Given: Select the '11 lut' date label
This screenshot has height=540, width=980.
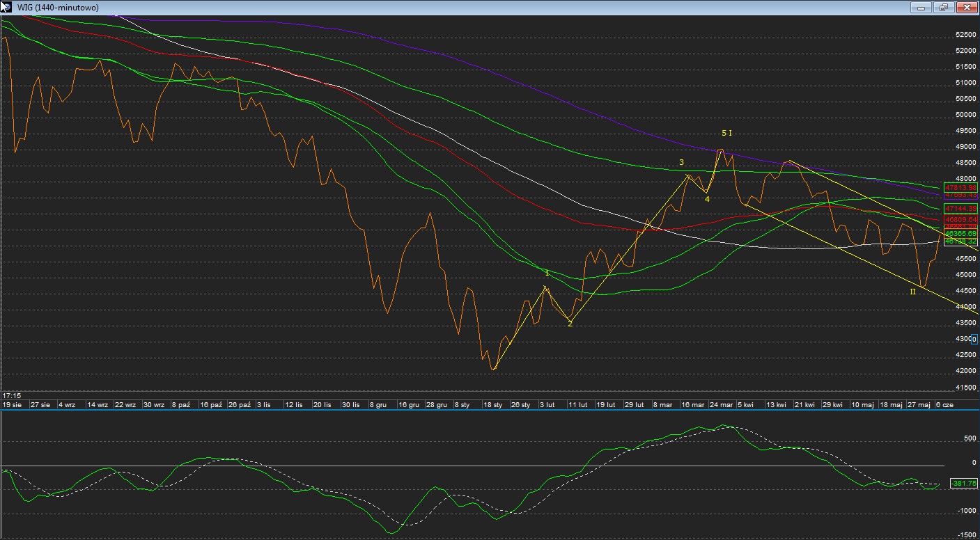Looking at the screenshot, I should click(577, 404).
